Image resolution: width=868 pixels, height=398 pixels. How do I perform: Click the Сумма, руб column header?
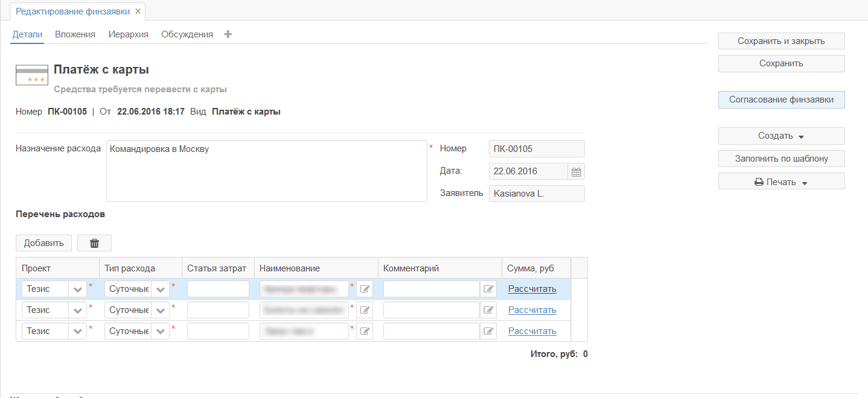536,268
